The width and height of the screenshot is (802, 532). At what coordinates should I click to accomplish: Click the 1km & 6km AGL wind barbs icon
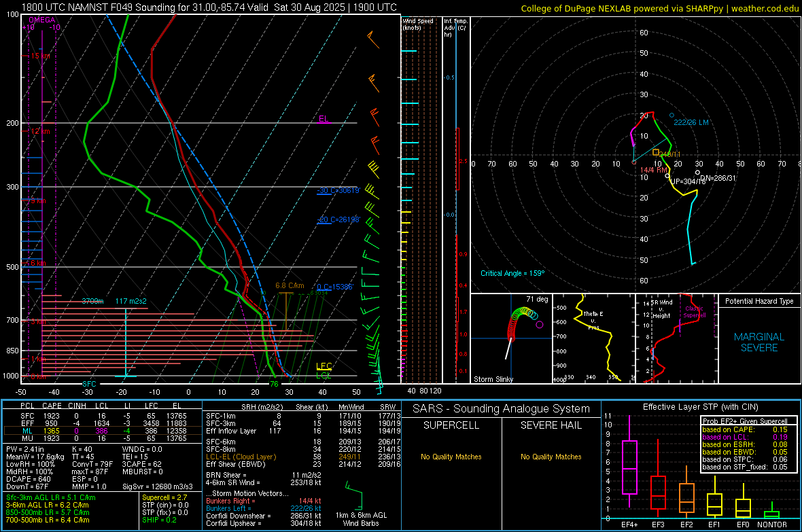coord(353,494)
